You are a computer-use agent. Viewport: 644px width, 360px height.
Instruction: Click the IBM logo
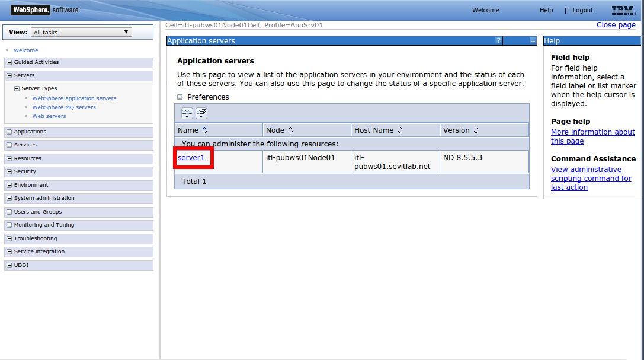[623, 10]
